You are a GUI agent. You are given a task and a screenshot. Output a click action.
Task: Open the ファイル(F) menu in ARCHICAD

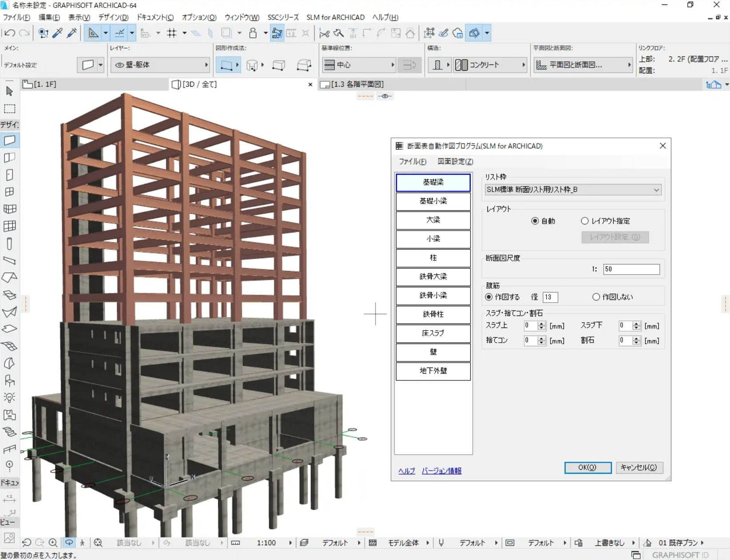click(x=16, y=17)
